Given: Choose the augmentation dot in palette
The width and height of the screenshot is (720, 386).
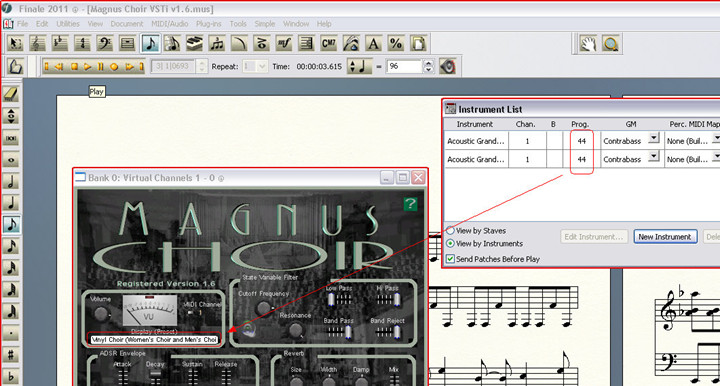Looking at the screenshot, I should click(11, 333).
